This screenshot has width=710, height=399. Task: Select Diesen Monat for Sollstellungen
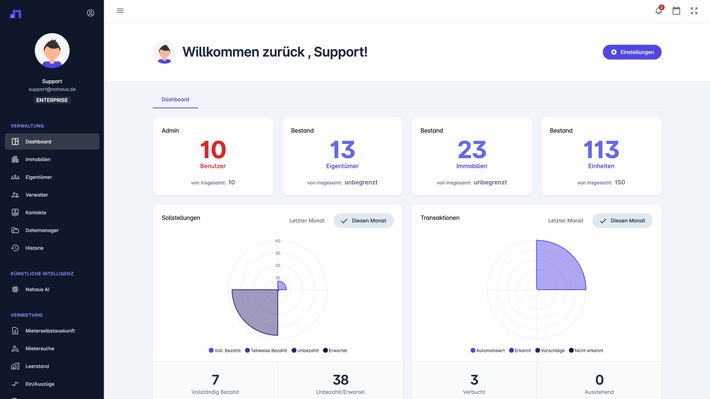[364, 221]
